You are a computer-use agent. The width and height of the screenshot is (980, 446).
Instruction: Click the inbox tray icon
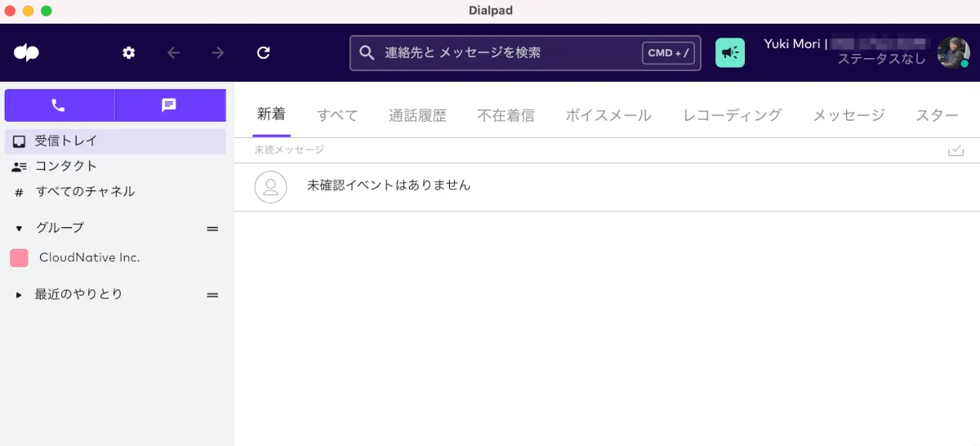[x=19, y=141]
